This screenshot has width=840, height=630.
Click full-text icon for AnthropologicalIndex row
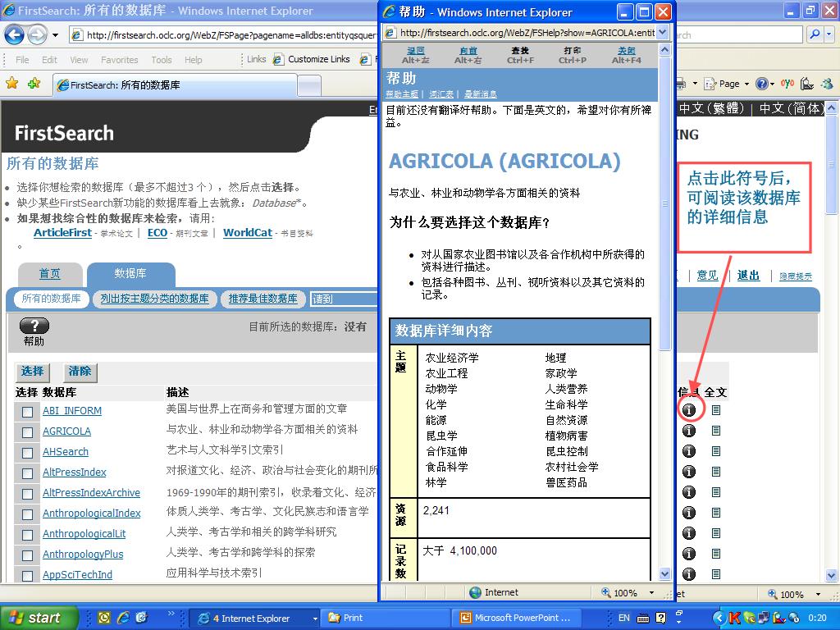(x=715, y=513)
